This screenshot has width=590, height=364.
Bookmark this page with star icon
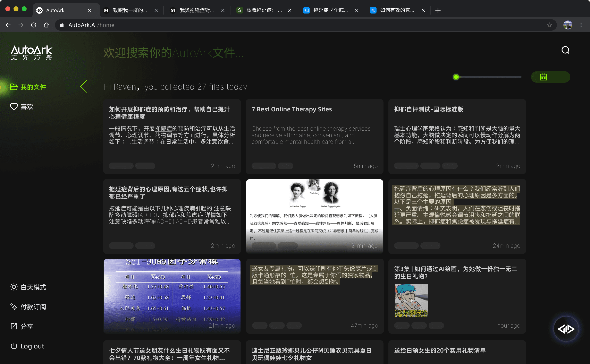pos(549,25)
